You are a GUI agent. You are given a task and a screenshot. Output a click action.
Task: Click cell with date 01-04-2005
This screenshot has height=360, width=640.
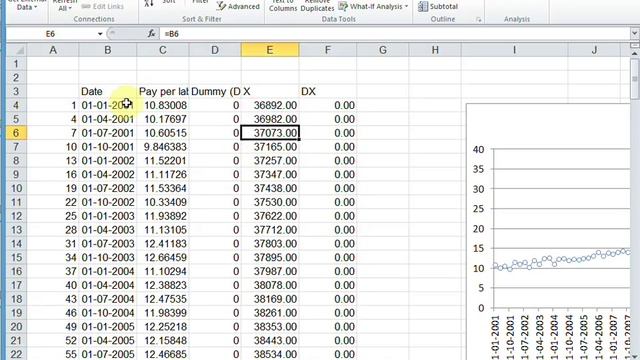point(107,340)
